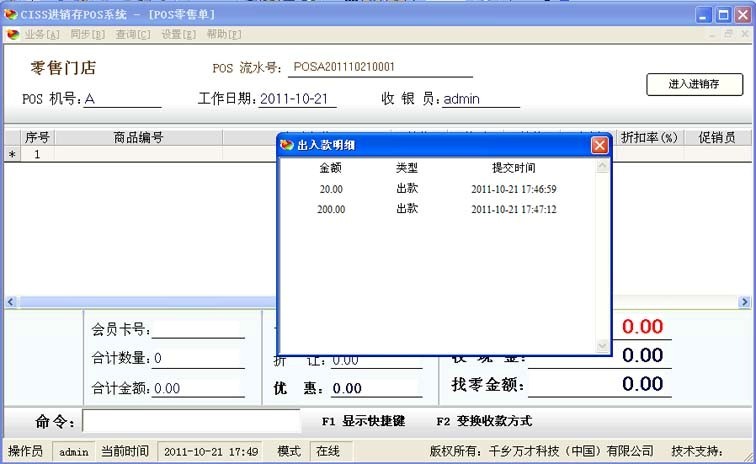Click the 商品编号 column header
Image resolution: width=756 pixels, height=464 pixels.
tap(138, 138)
